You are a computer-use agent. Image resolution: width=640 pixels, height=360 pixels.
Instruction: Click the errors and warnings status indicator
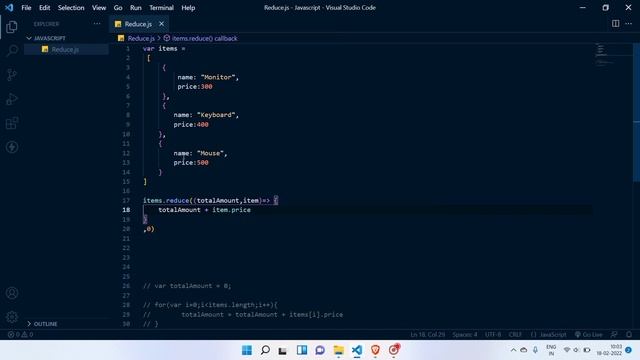(x=20, y=334)
